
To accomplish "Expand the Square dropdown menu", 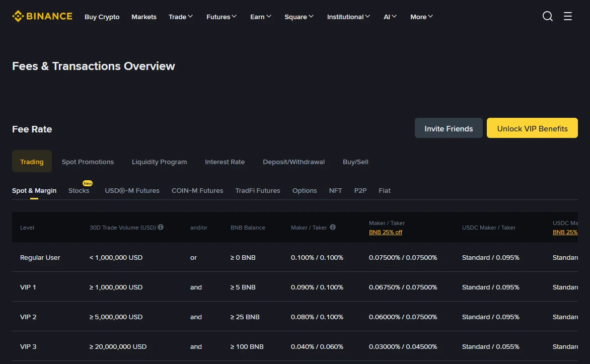I will (299, 17).
